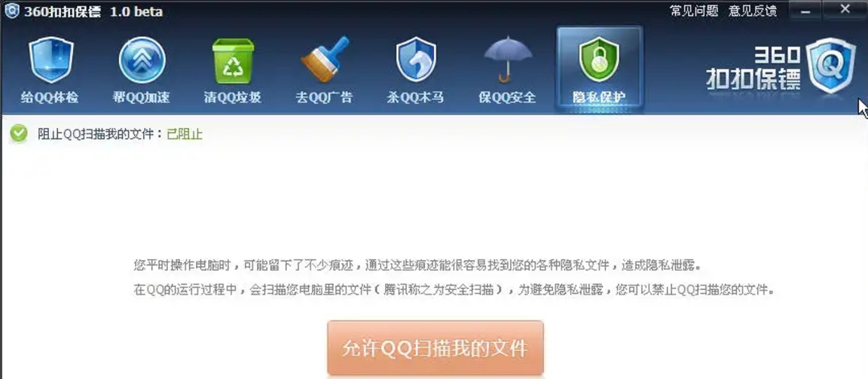Click the green checkmark status icon
The image size is (868, 379).
click(18, 134)
